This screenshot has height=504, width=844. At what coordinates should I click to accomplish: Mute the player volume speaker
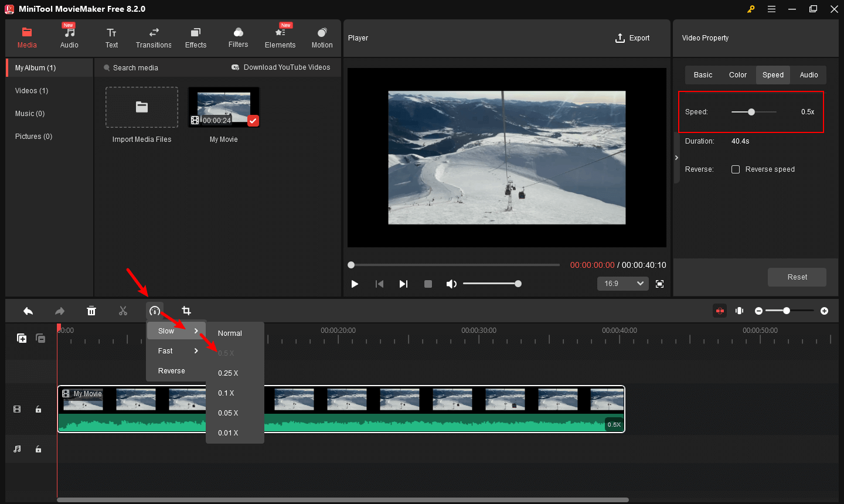(451, 284)
